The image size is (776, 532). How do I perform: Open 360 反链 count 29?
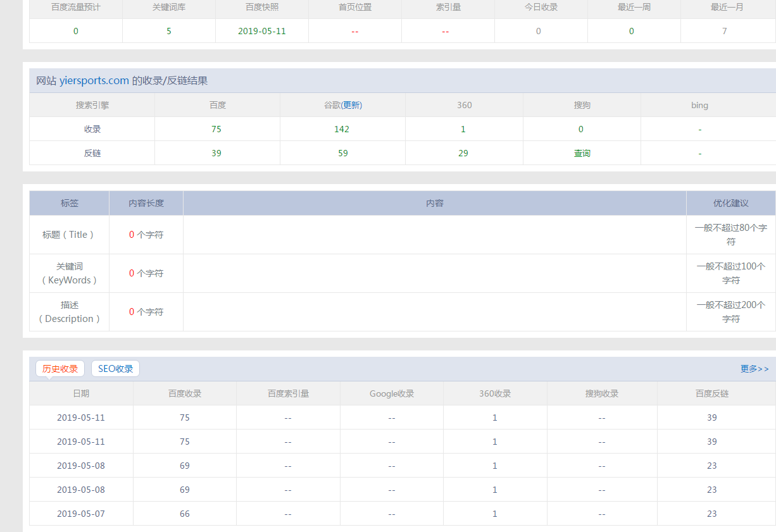pyautogui.click(x=463, y=153)
